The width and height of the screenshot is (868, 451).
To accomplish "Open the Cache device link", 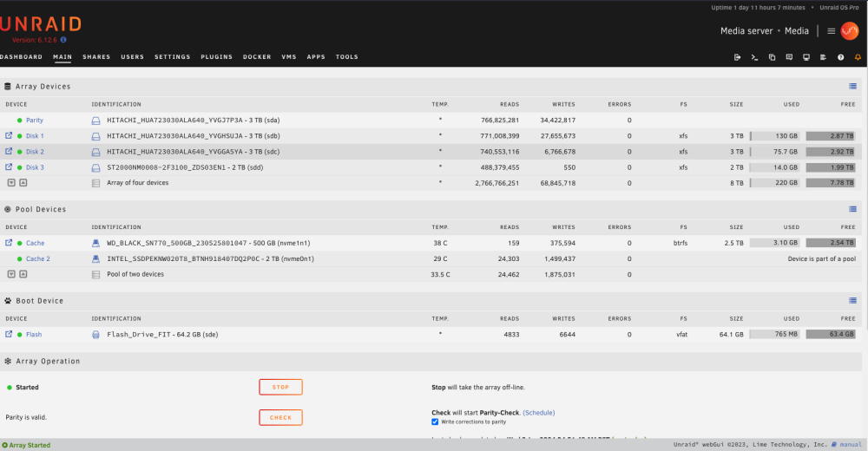I will pos(35,243).
